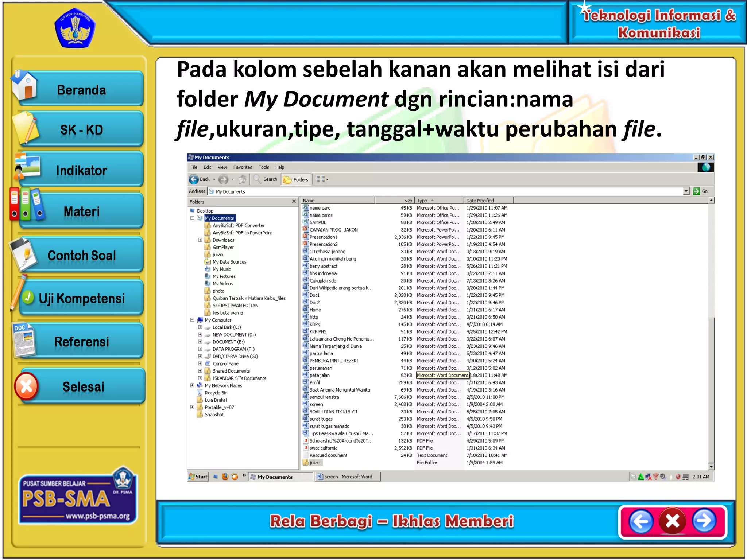Switch to screen - Microsoft Word taskbar item
747x560 pixels.
(348, 477)
